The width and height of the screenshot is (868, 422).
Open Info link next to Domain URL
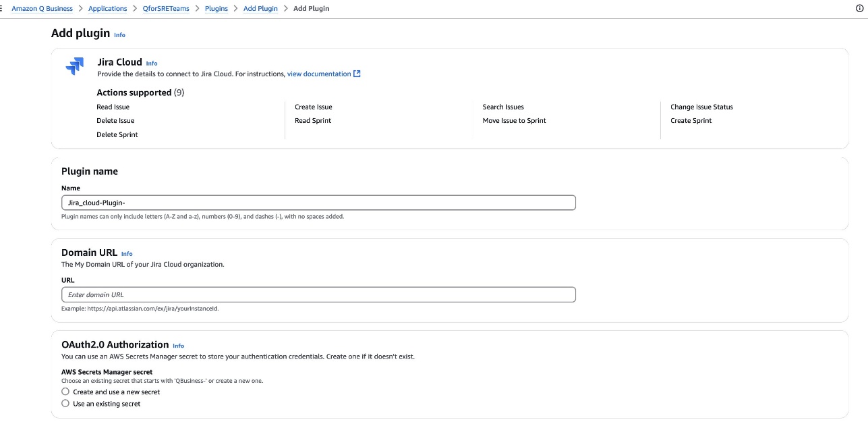[127, 254]
